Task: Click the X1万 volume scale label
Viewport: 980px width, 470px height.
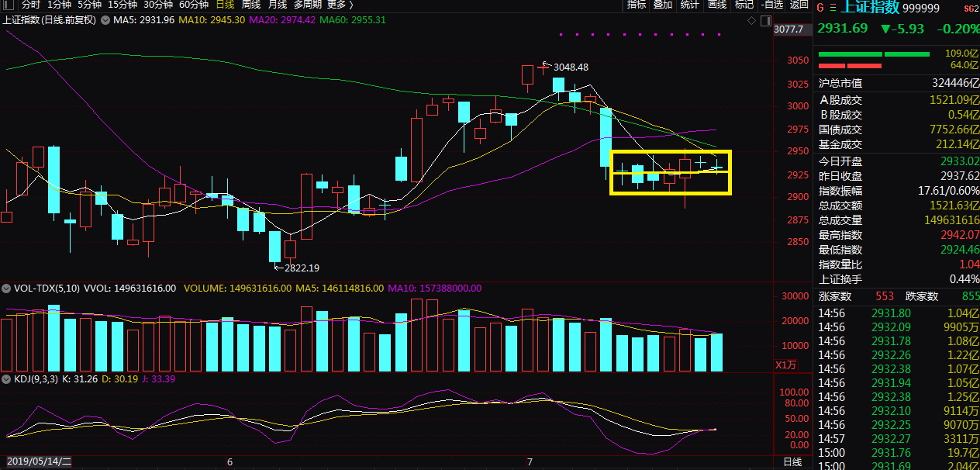Action: point(786,365)
